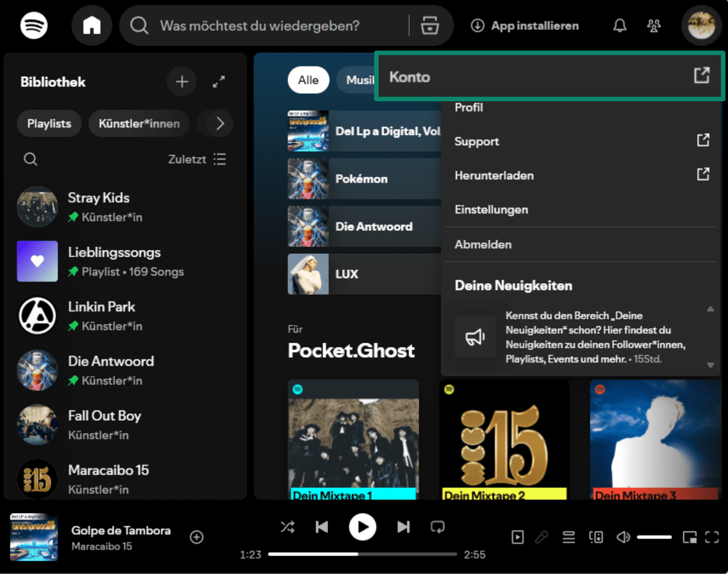Open the notifications bell
Image resolution: width=728 pixels, height=574 pixels.
coord(620,25)
